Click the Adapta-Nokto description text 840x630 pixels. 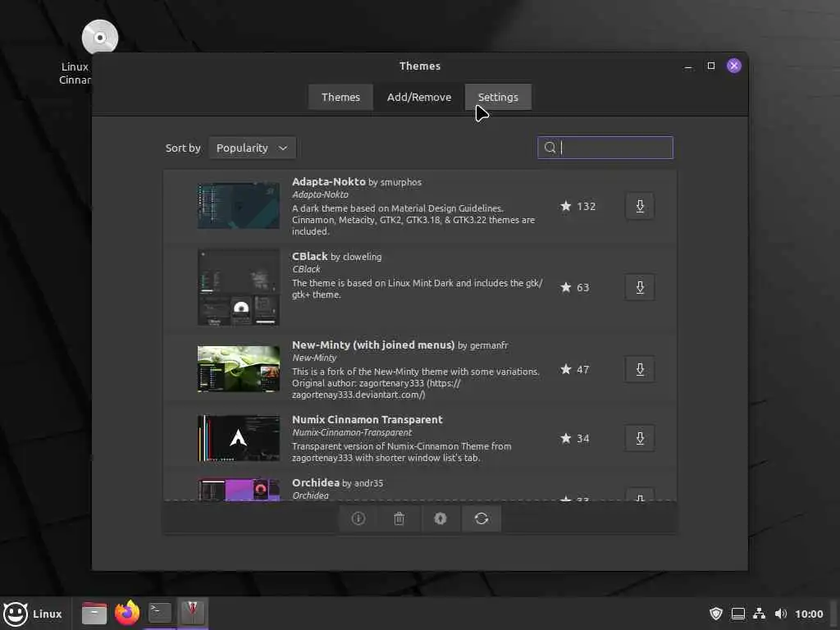(x=413, y=220)
